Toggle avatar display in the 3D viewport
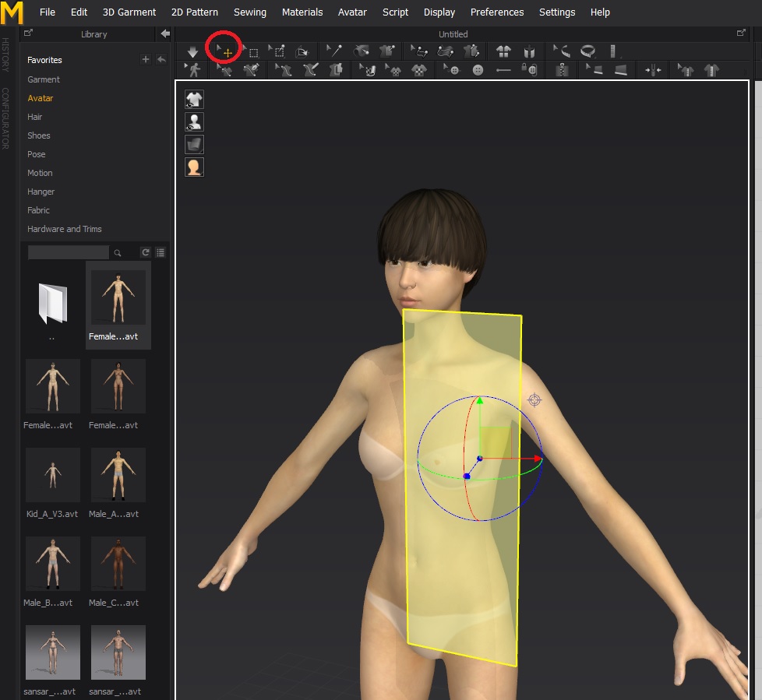762x700 pixels. point(194,122)
